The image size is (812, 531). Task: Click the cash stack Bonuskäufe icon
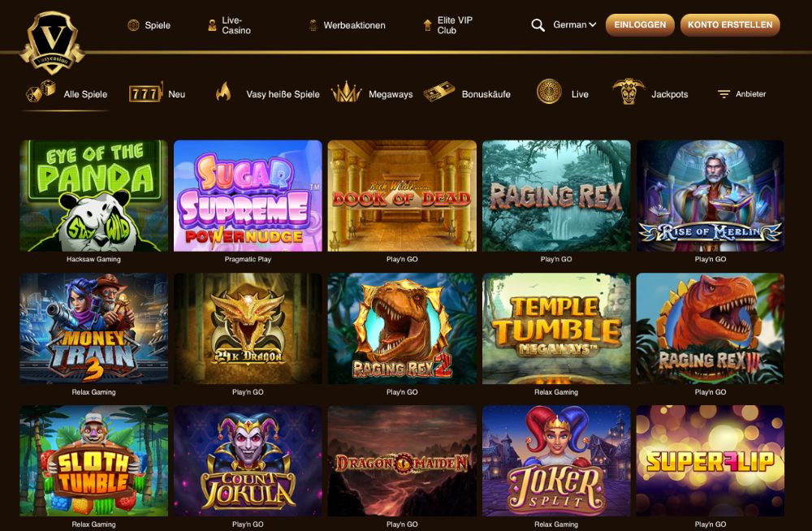point(438,93)
